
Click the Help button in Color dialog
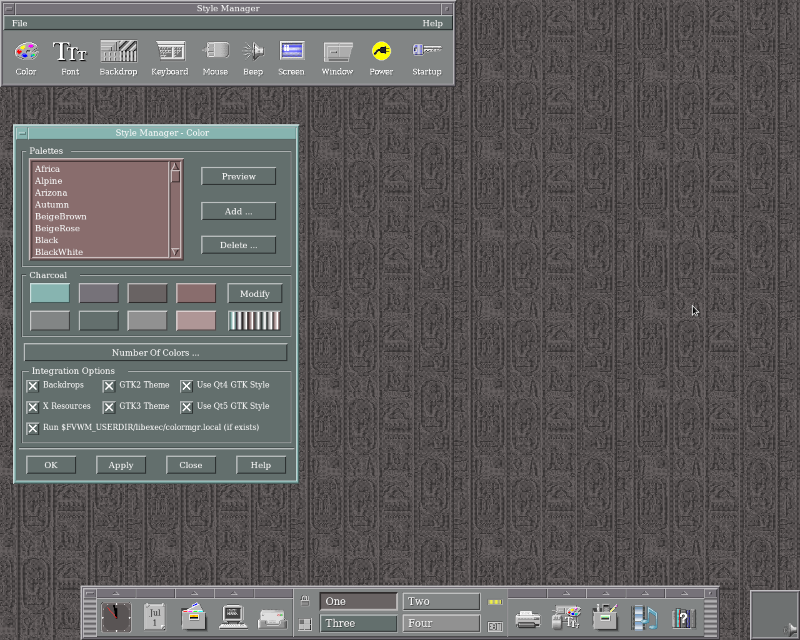pyautogui.click(x=261, y=465)
